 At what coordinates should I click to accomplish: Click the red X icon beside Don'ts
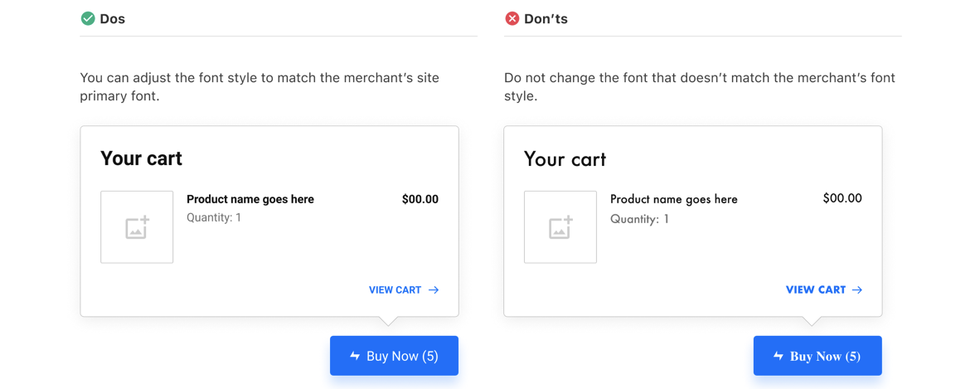[x=512, y=19]
